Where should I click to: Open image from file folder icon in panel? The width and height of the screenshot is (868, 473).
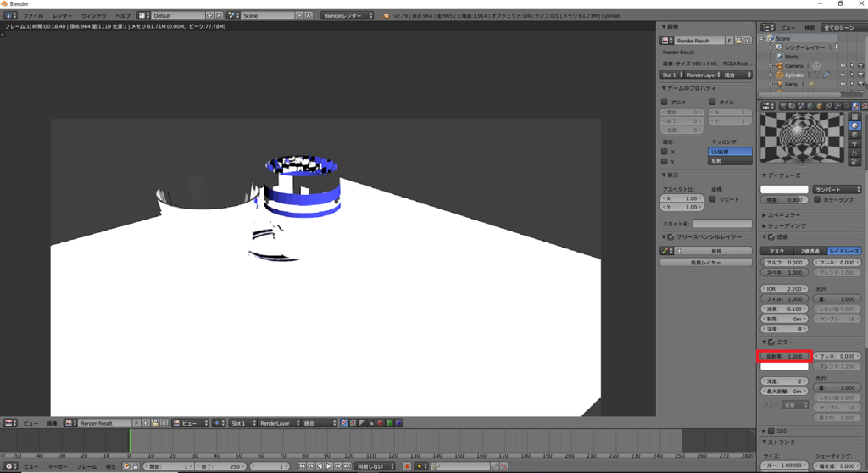(738, 41)
